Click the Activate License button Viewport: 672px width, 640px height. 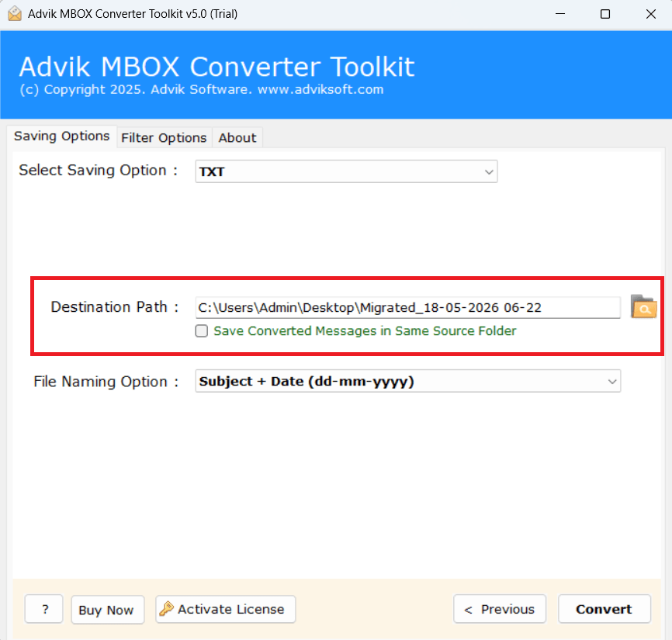pos(226,609)
